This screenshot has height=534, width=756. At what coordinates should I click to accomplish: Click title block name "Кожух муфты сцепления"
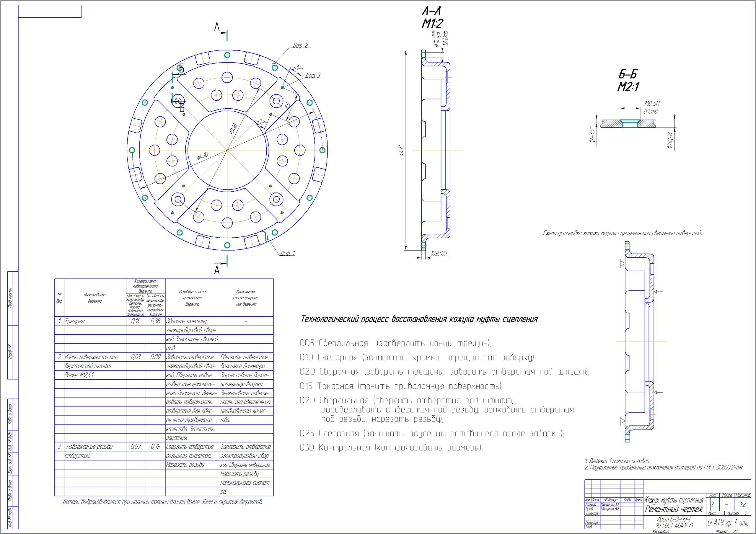pyautogui.click(x=674, y=500)
